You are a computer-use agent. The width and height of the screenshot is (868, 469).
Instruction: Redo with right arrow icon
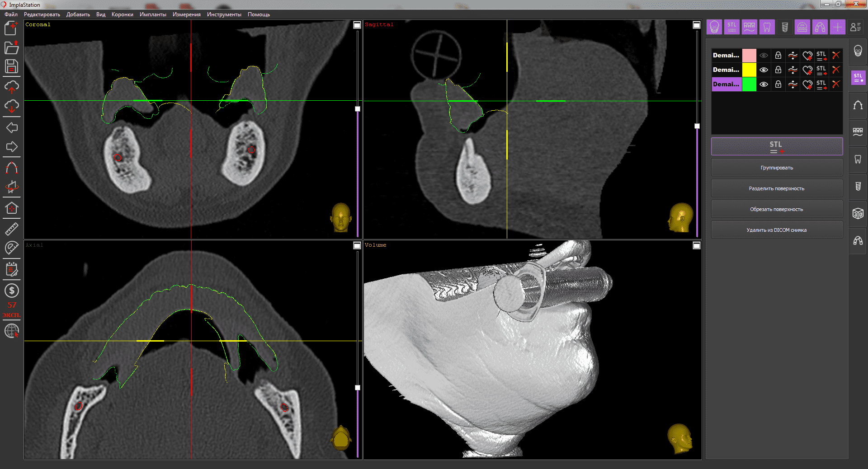[x=11, y=147]
